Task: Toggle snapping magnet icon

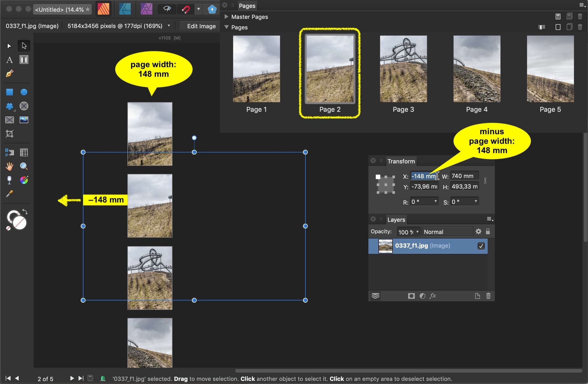Action: click(186, 10)
